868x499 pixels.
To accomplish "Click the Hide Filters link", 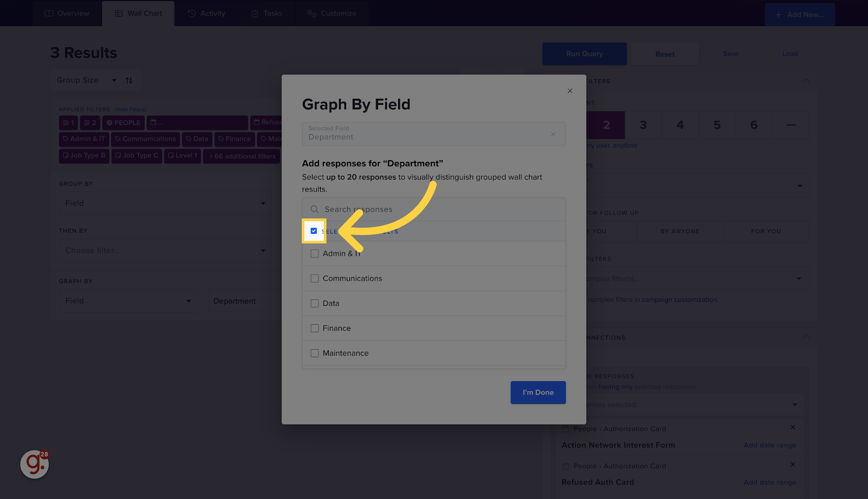I will click(130, 109).
